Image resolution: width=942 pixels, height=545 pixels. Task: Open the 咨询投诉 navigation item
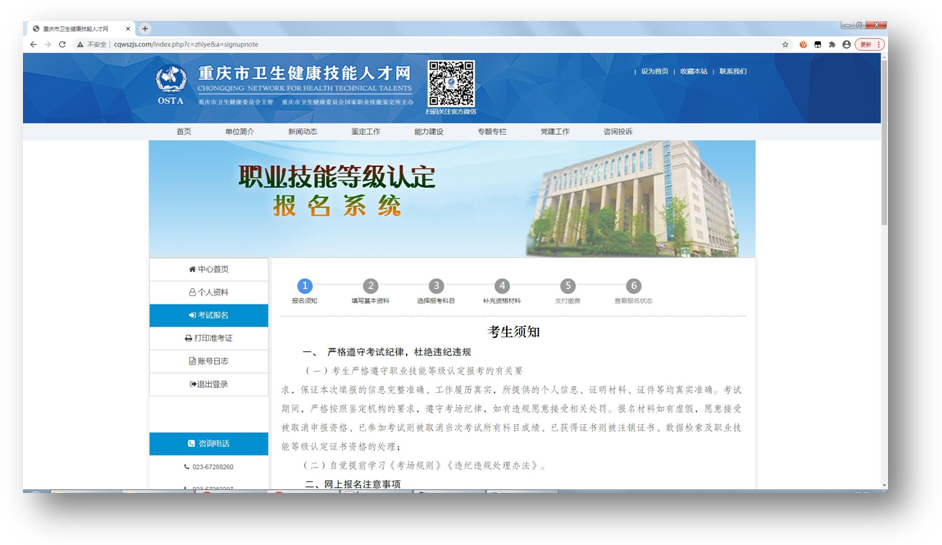coord(617,132)
